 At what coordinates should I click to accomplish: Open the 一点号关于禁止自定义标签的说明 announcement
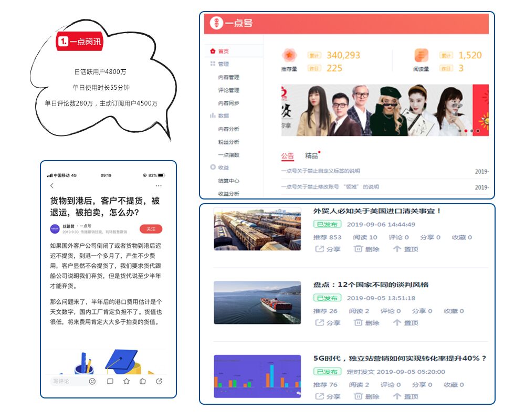pos(320,171)
